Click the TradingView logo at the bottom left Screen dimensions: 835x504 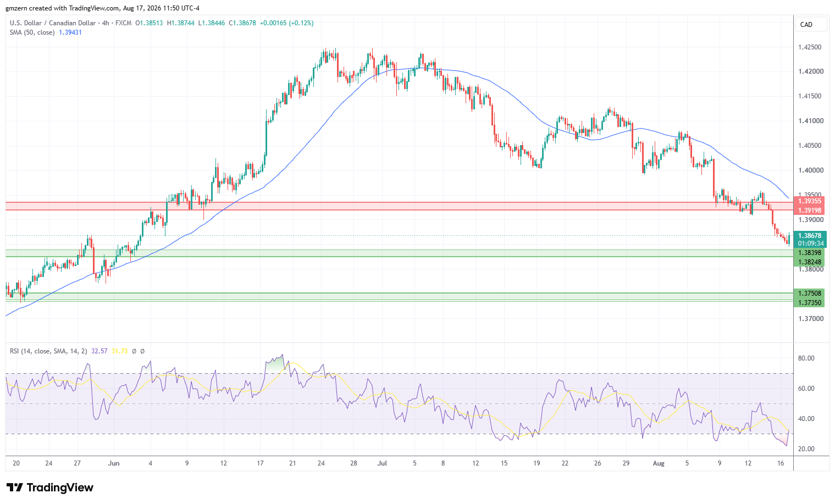click(x=50, y=488)
